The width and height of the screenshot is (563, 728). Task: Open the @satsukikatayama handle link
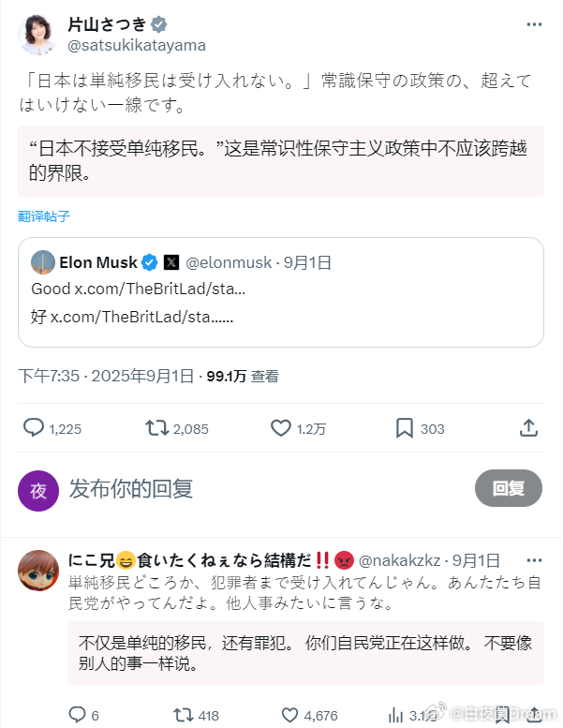[137, 45]
